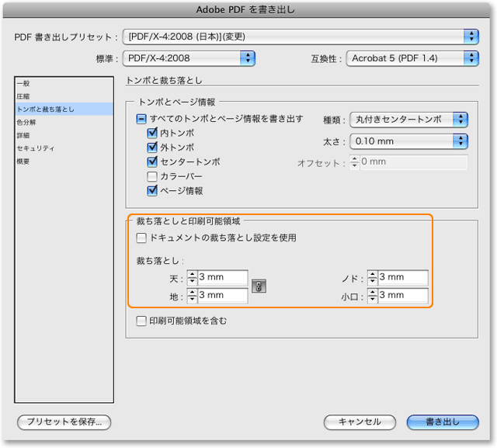This screenshot has width=497, height=448.
Task: Select 圧縮 in the left category list
Action: [x=24, y=96]
